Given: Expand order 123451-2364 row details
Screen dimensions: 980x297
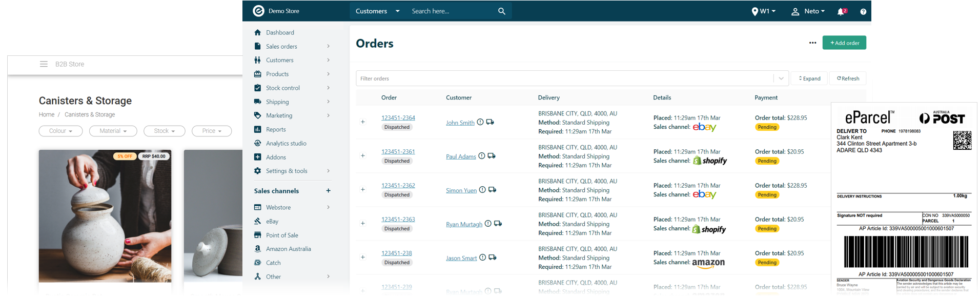Looking at the screenshot, I should (x=363, y=122).
